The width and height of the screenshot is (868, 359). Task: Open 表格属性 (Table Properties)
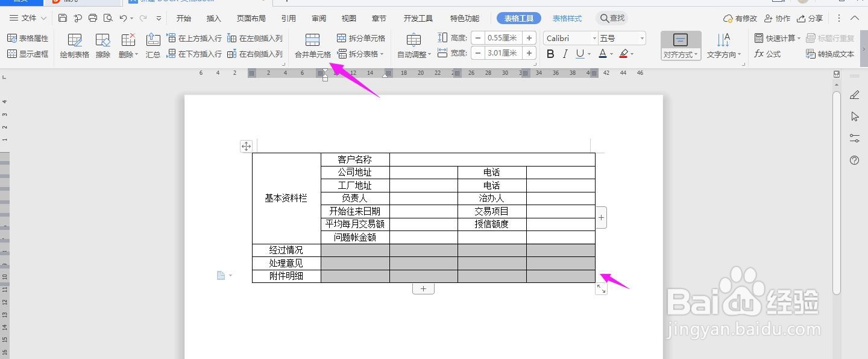pyautogui.click(x=28, y=37)
